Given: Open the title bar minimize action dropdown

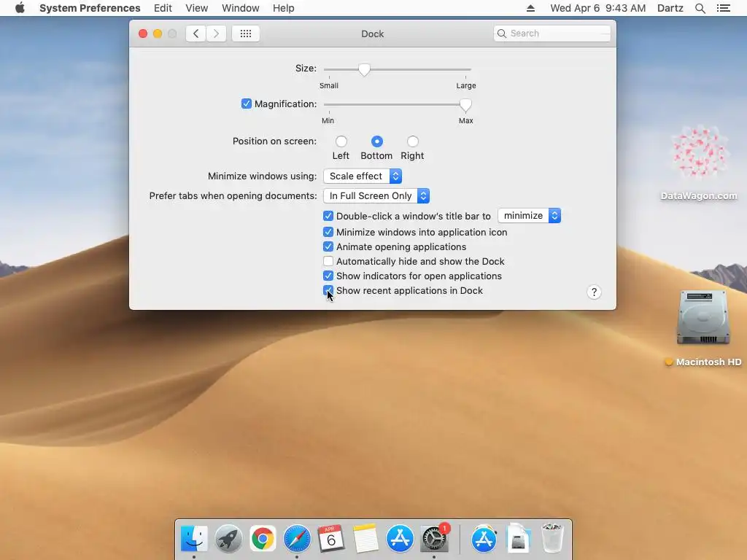Looking at the screenshot, I should (x=530, y=216).
